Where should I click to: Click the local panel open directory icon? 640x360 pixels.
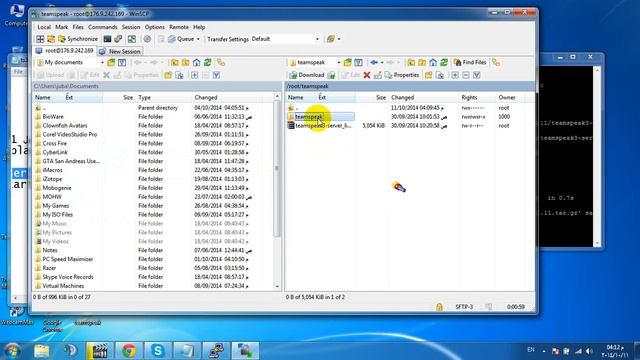point(111,62)
